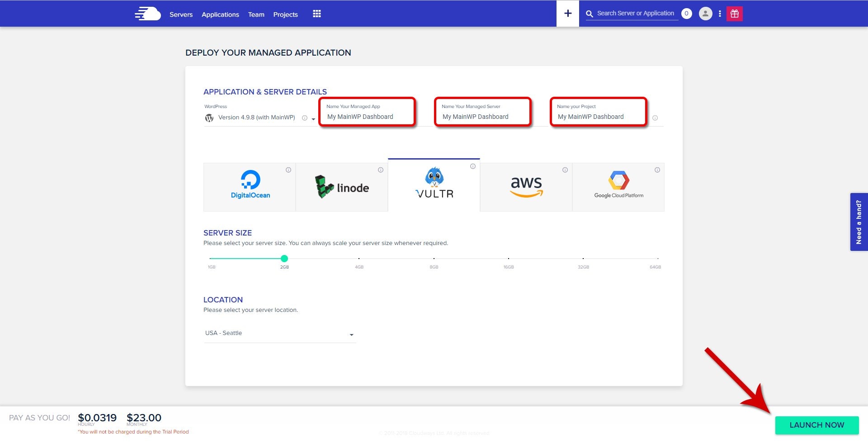Click the WordPress logo next to the version

208,117
